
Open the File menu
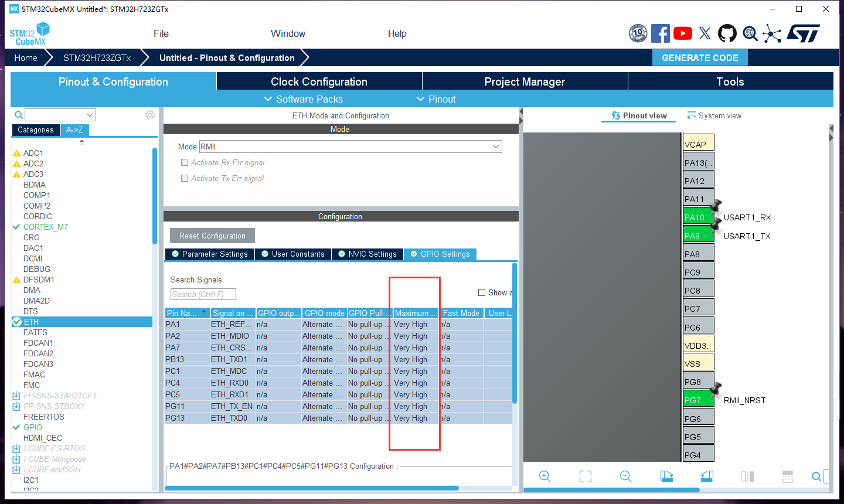pos(161,33)
